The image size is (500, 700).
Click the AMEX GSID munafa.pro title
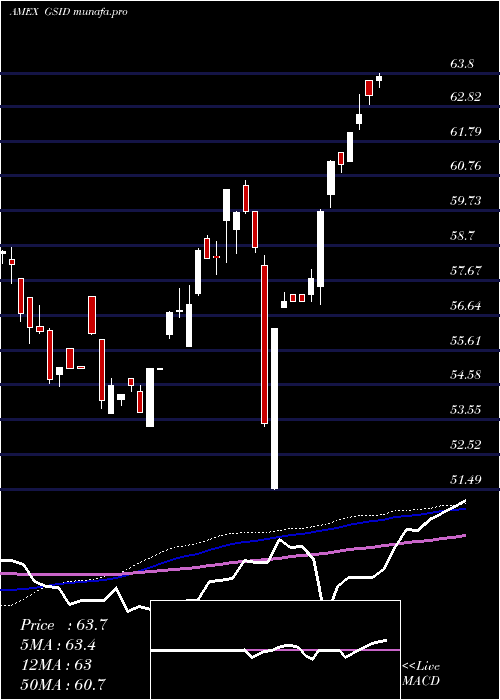[x=69, y=12]
